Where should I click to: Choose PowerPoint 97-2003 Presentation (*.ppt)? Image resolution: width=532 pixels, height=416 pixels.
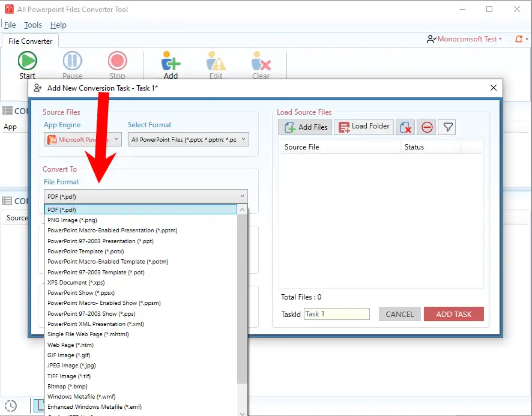point(141,241)
